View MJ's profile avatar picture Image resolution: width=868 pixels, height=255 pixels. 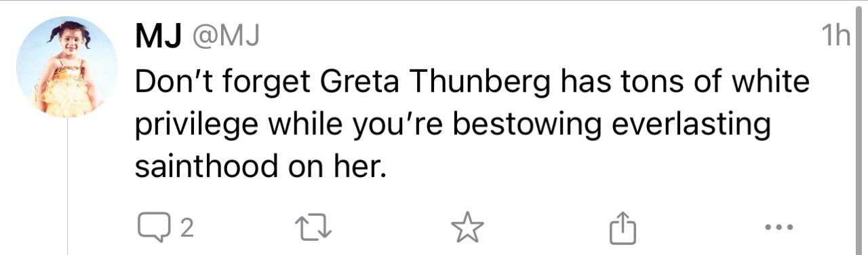click(66, 68)
